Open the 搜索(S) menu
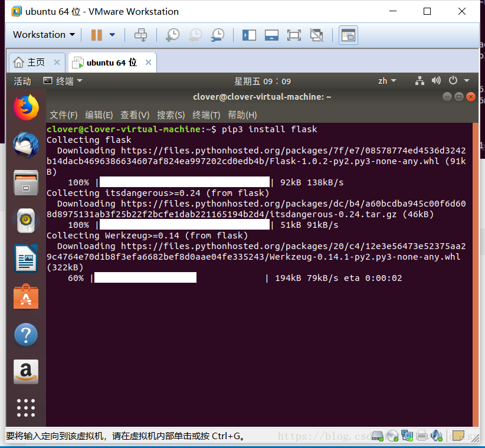 171,115
